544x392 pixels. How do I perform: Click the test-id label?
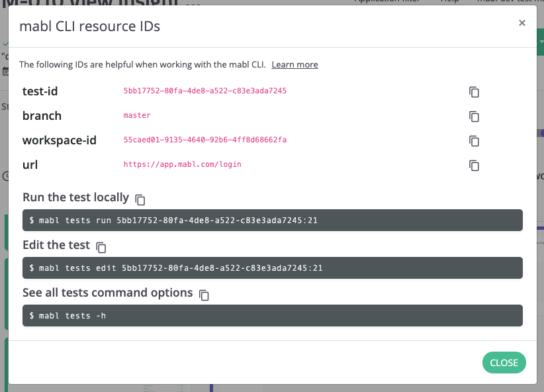[x=40, y=91]
